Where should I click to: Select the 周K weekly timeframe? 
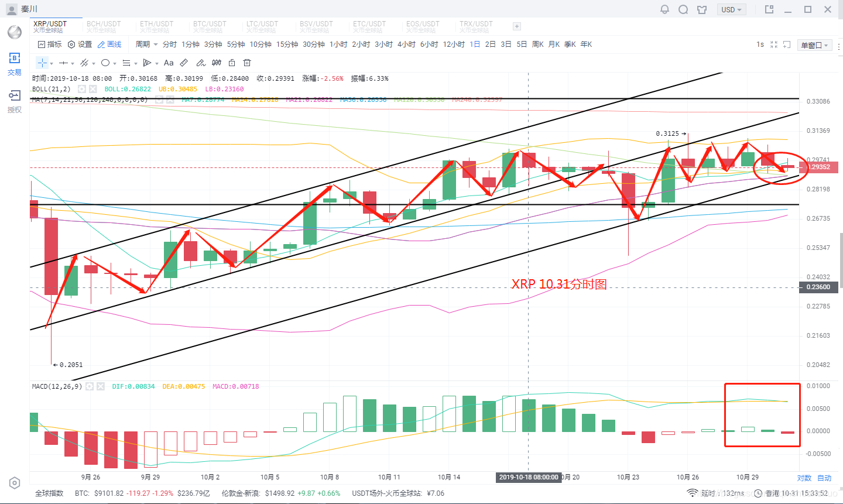(x=538, y=44)
